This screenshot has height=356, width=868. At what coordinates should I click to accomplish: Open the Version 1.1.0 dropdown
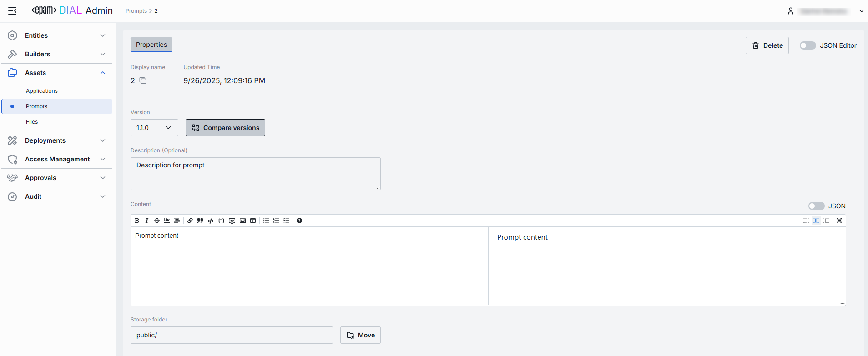coord(154,128)
